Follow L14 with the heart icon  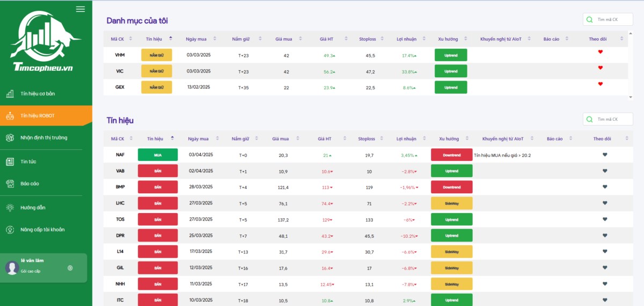pos(605,251)
